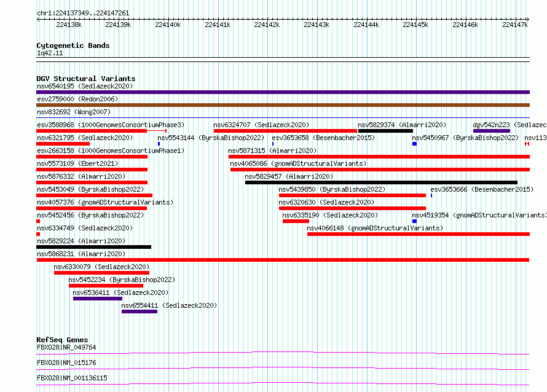Click the Cytogenetic Bands track heading
This screenshot has width=547, height=392.
[x=73, y=45]
